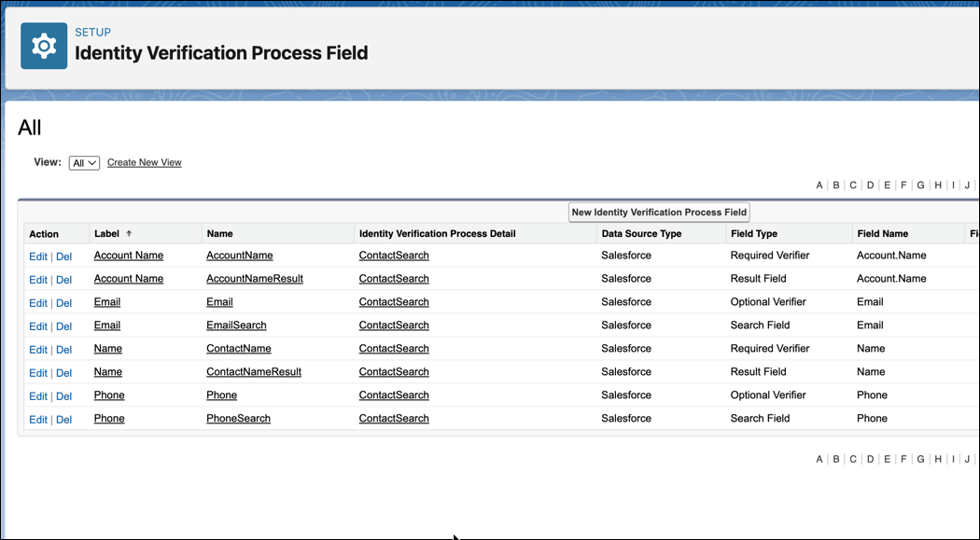Image resolution: width=980 pixels, height=540 pixels.
Task: Open ContactSearch link in EmailSearch row
Action: click(x=394, y=325)
